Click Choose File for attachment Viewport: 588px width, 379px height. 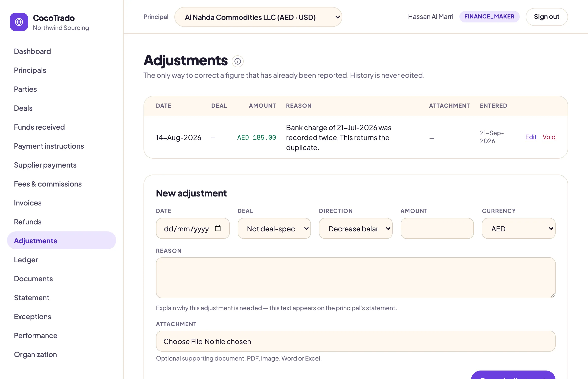pos(183,341)
